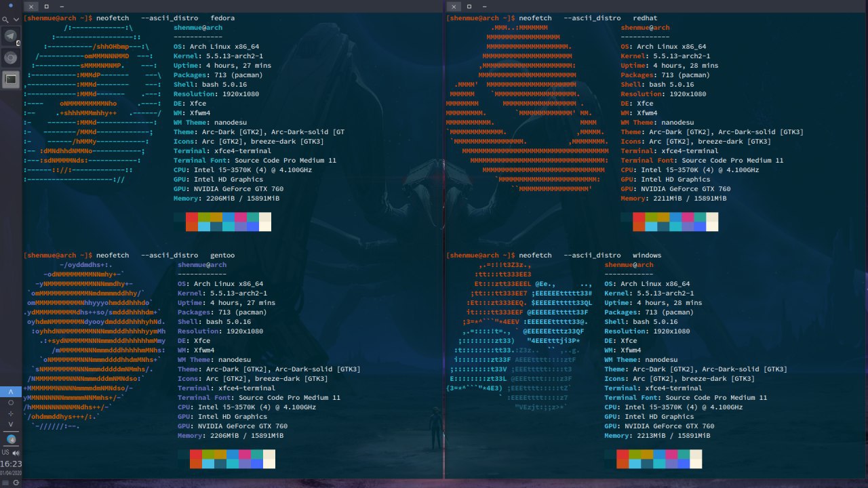Screen dimensions: 868x488
Task: Click 'WM: Xfwm4' in the redhat output
Action: tap(639, 113)
